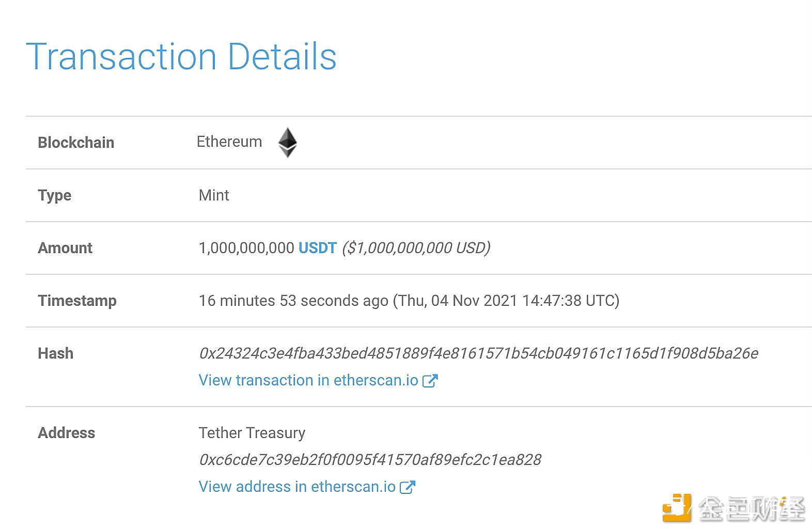Image resolution: width=812 pixels, height=529 pixels.
Task: Click the timestamp showing 04 Nov 2021
Action: point(409,301)
